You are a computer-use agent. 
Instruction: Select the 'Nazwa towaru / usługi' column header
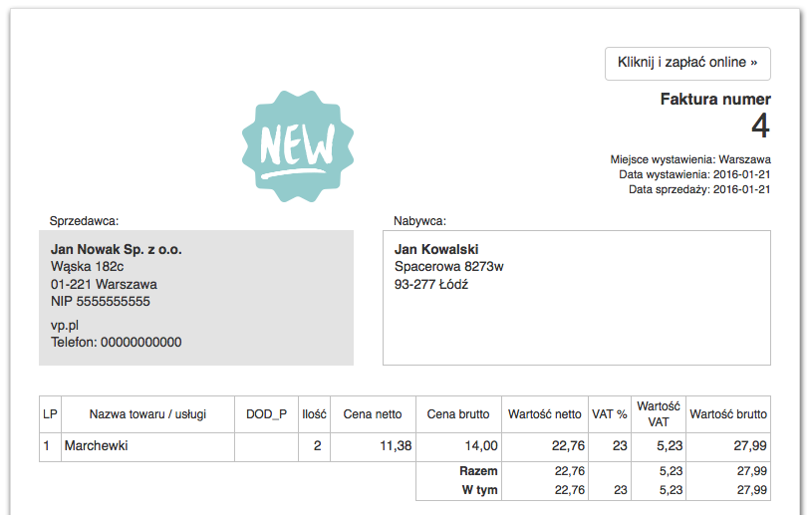[146, 414]
